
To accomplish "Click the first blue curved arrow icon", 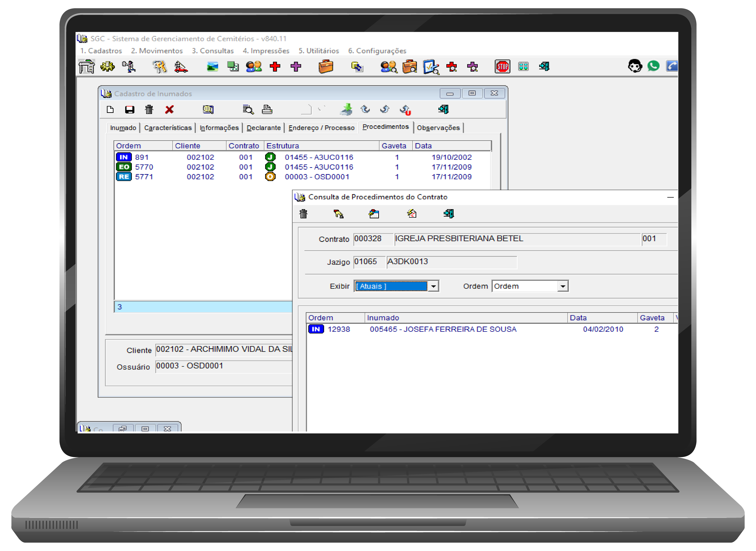I will tap(365, 109).
